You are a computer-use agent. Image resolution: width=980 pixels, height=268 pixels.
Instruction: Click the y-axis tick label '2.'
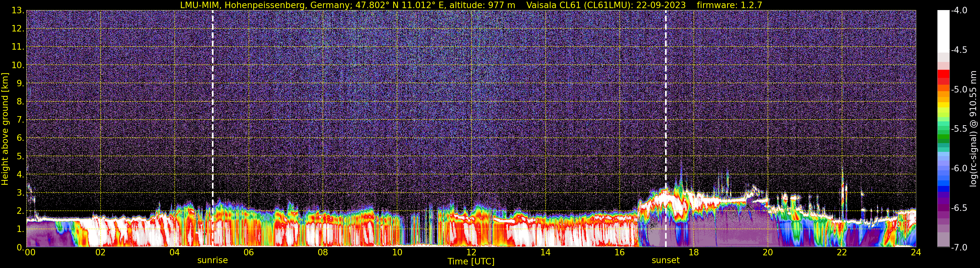tap(20, 211)
